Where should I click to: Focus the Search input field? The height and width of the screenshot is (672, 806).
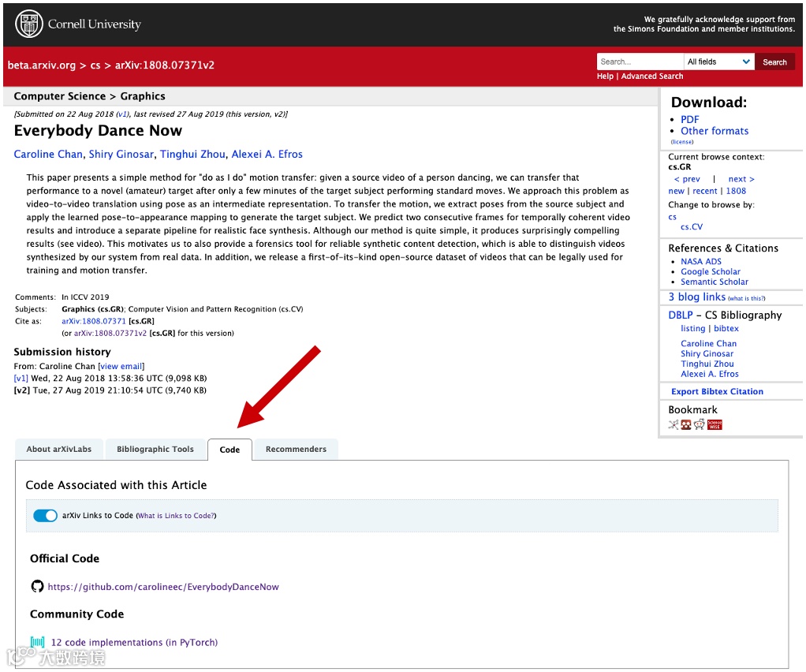640,62
